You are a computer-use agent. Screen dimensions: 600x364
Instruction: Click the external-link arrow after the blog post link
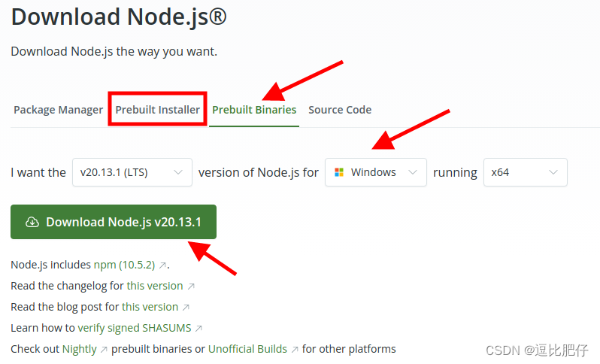pos(186,308)
